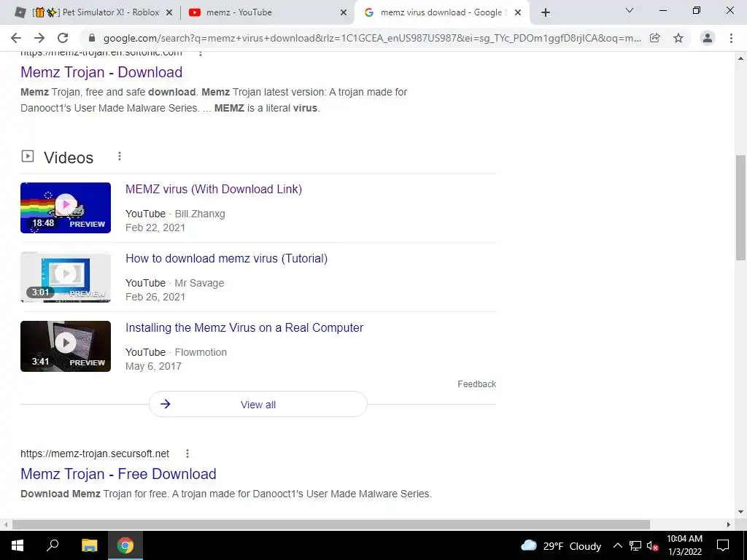Viewport: 747px width, 560px height.
Task: Click 'Bill.Zhanxg' channel text
Action: (x=200, y=214)
